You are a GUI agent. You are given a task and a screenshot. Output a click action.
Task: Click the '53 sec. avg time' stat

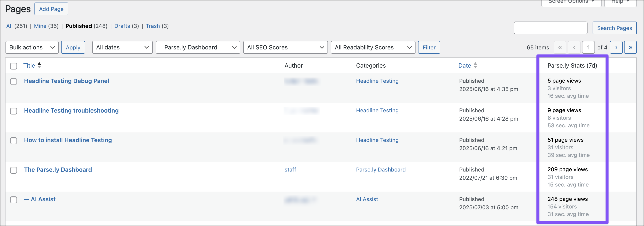tap(568, 125)
